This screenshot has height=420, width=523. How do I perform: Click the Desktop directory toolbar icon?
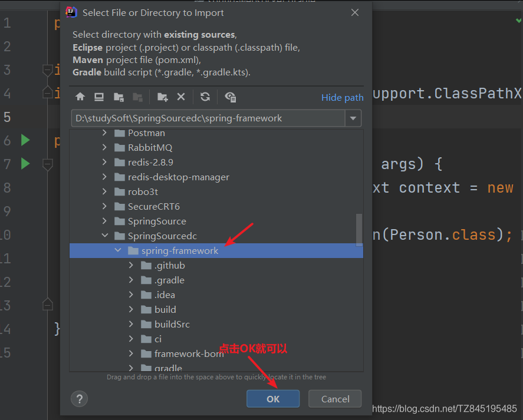(99, 97)
